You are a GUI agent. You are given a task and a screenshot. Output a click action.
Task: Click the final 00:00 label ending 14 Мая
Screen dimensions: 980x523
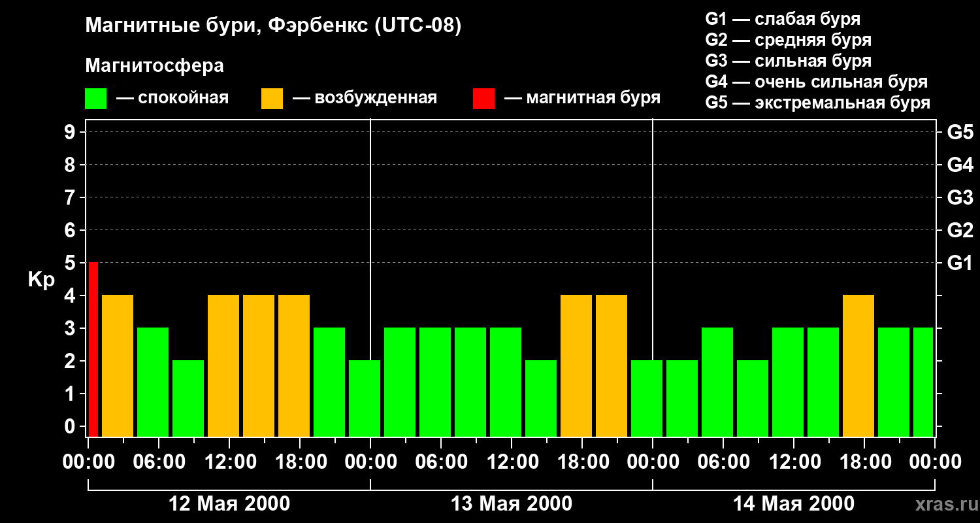point(935,462)
